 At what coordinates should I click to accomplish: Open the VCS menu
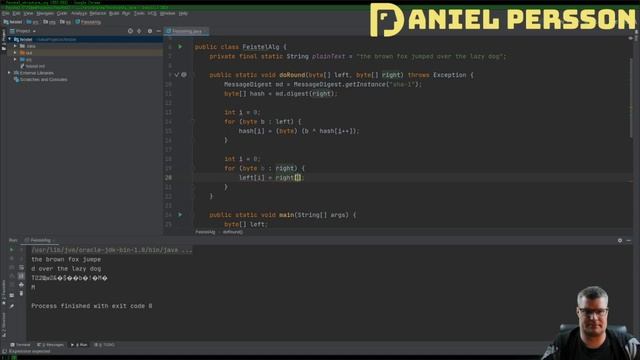coord(152,13)
